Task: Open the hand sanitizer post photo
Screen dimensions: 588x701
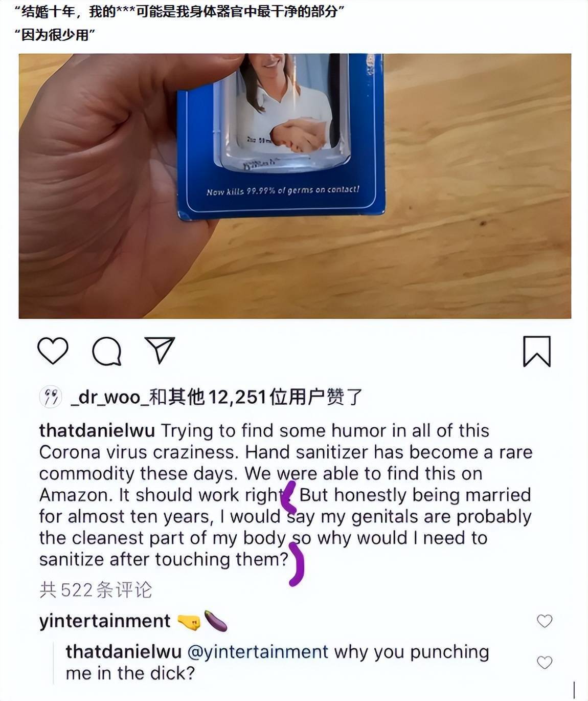Action: pyautogui.click(x=295, y=186)
